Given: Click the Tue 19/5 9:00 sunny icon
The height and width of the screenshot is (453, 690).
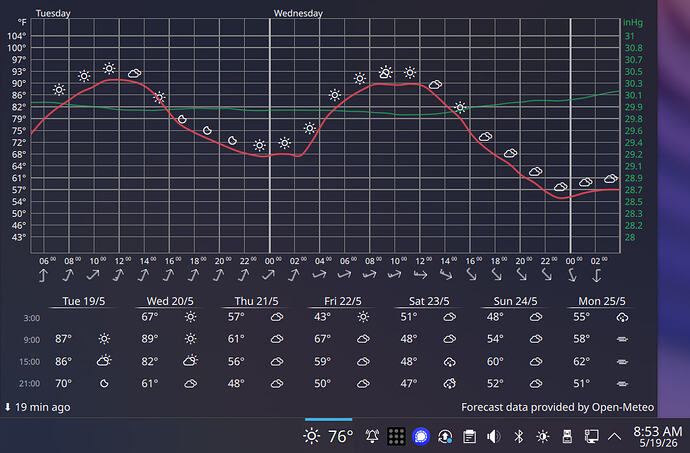Looking at the screenshot, I should (x=104, y=339).
